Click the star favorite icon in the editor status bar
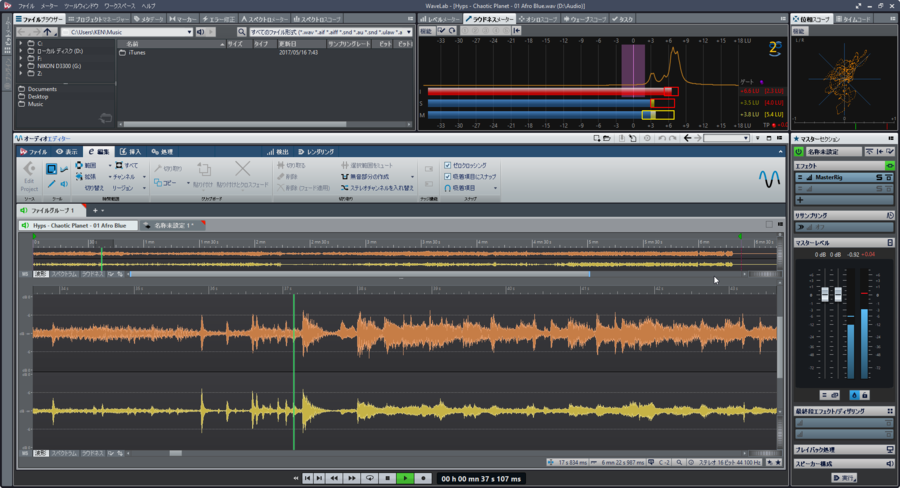 pos(778,462)
